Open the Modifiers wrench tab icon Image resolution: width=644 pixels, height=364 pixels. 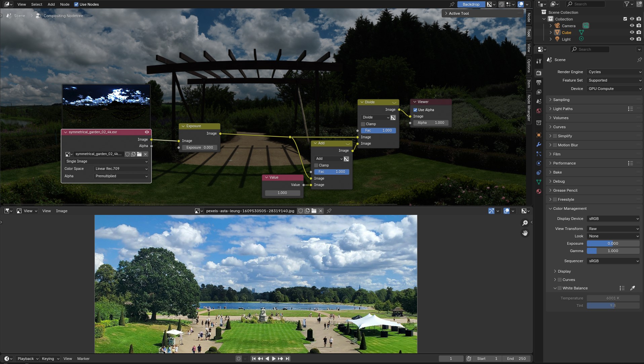click(539, 144)
